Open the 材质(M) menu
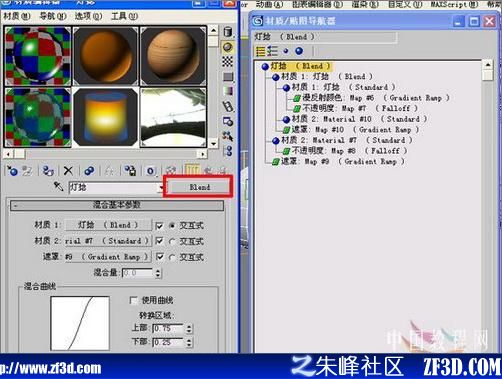Image resolution: width=502 pixels, height=379 pixels. click(x=17, y=16)
